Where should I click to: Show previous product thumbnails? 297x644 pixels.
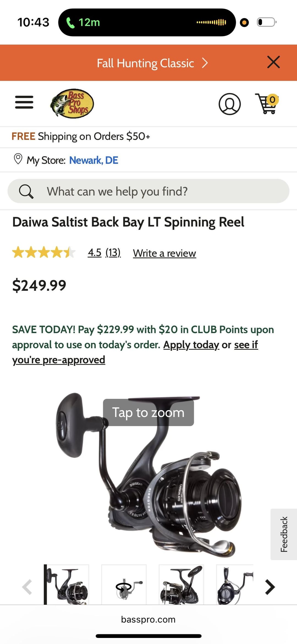tap(27, 587)
